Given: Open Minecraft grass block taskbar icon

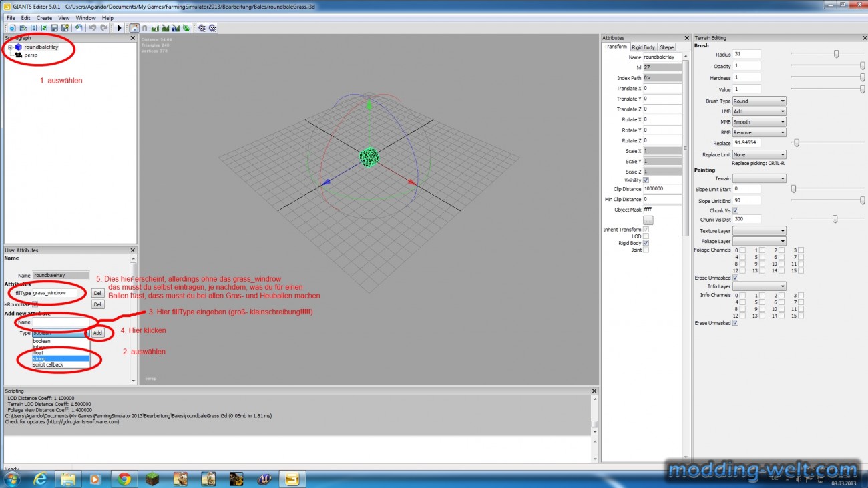Looking at the screenshot, I should [152, 479].
